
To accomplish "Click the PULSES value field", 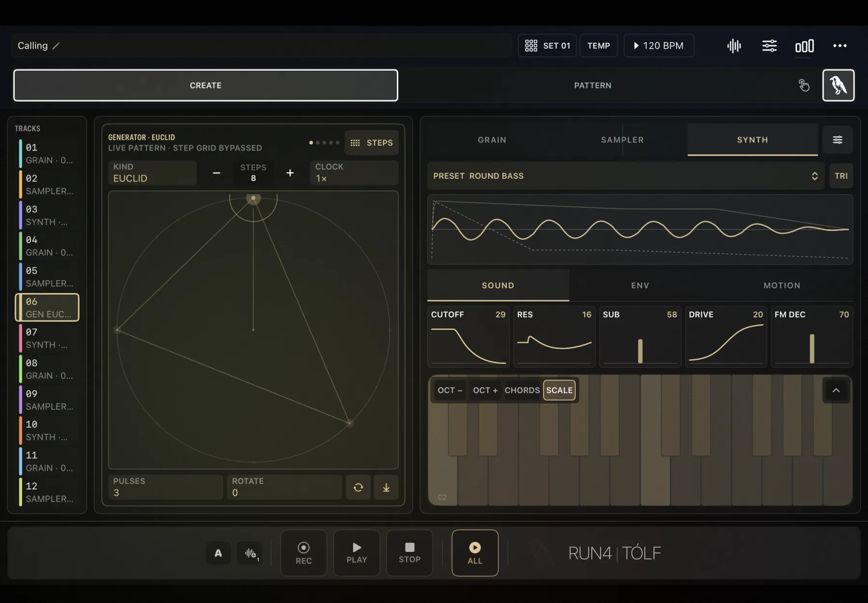I will coord(165,487).
